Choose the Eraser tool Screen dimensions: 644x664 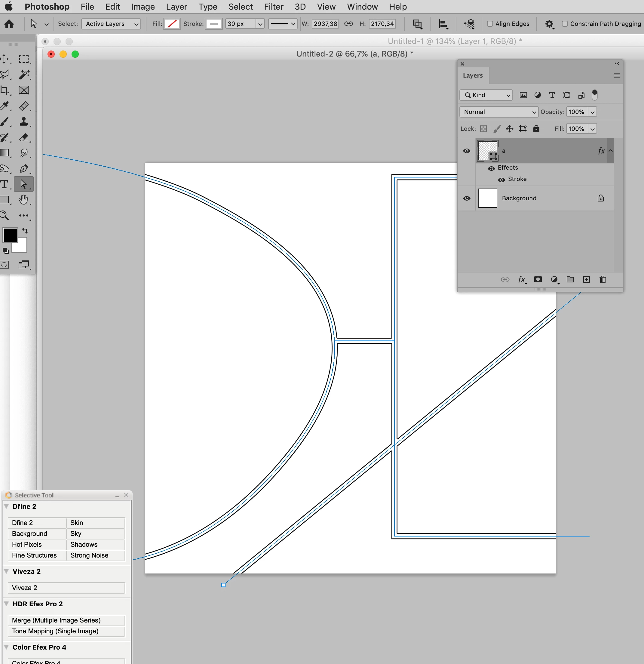[x=24, y=137]
